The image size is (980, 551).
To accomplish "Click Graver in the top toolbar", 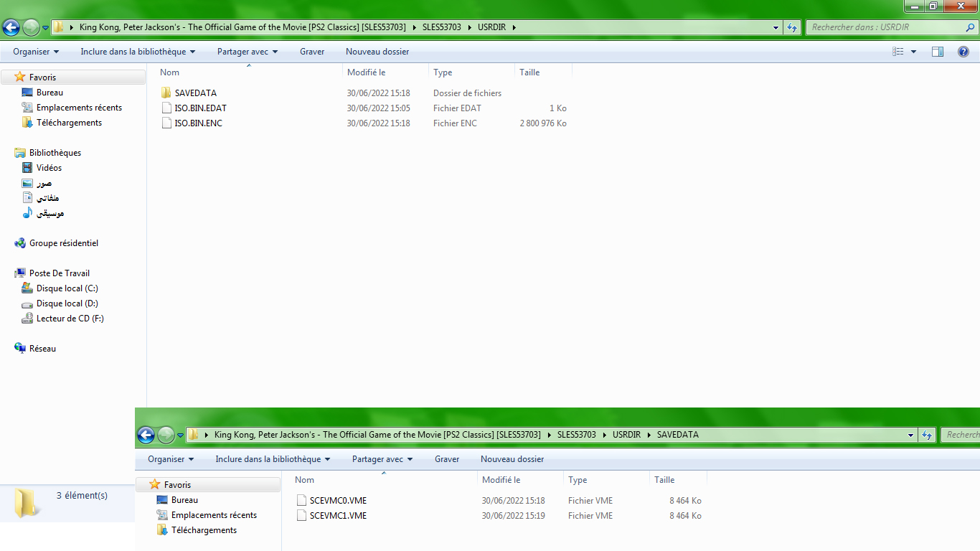I will coord(312,52).
